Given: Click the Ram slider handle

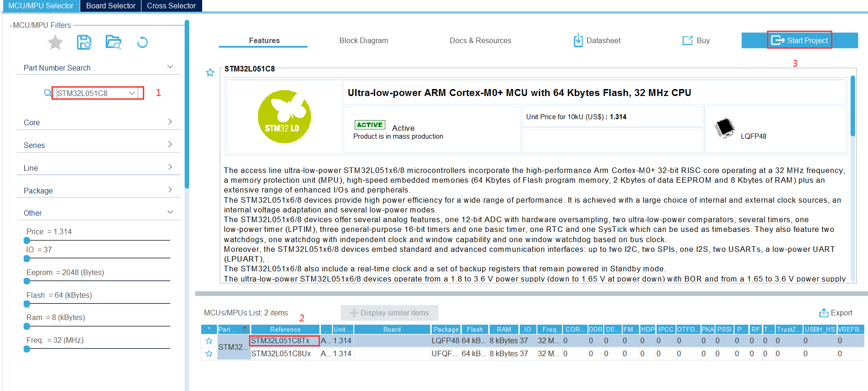Looking at the screenshot, I should tap(27, 327).
